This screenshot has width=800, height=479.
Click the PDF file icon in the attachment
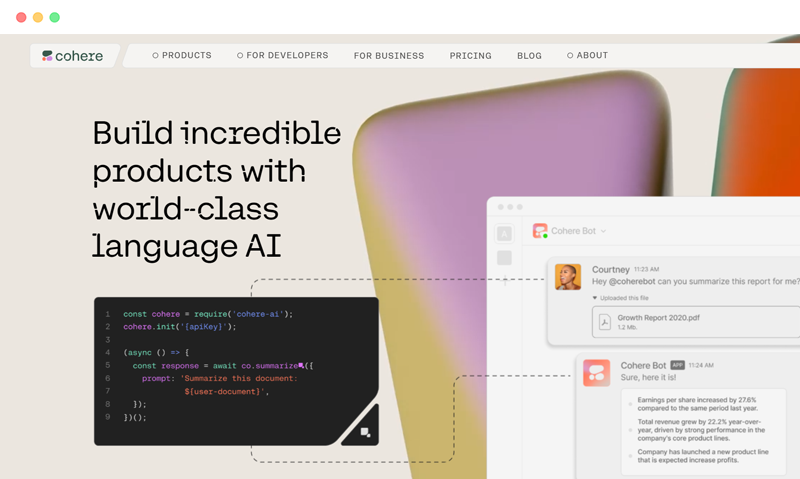(604, 321)
